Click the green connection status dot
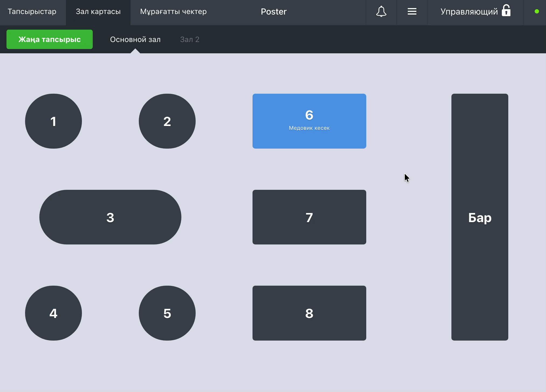Screen dimensions: 546x392 pyautogui.click(x=537, y=11)
